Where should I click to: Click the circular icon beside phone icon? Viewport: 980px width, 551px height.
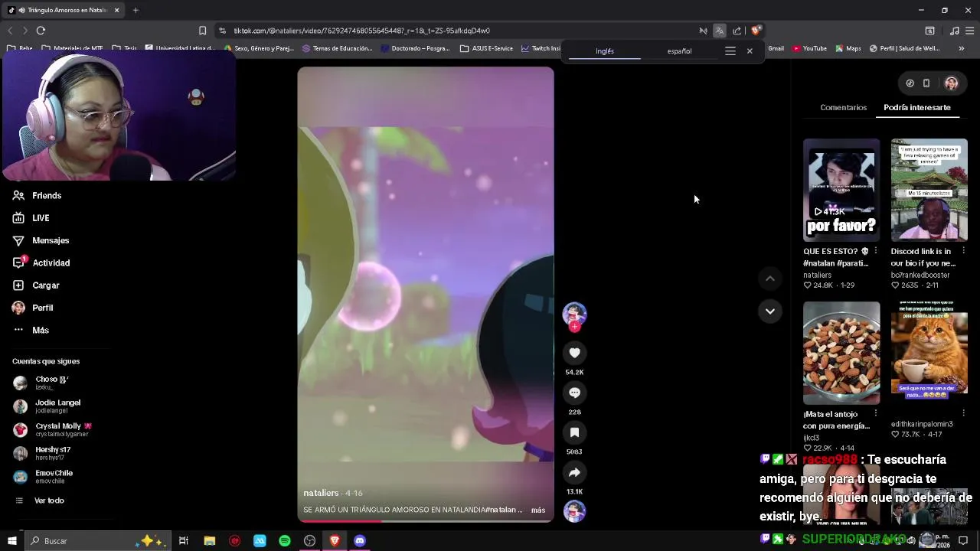tap(910, 83)
